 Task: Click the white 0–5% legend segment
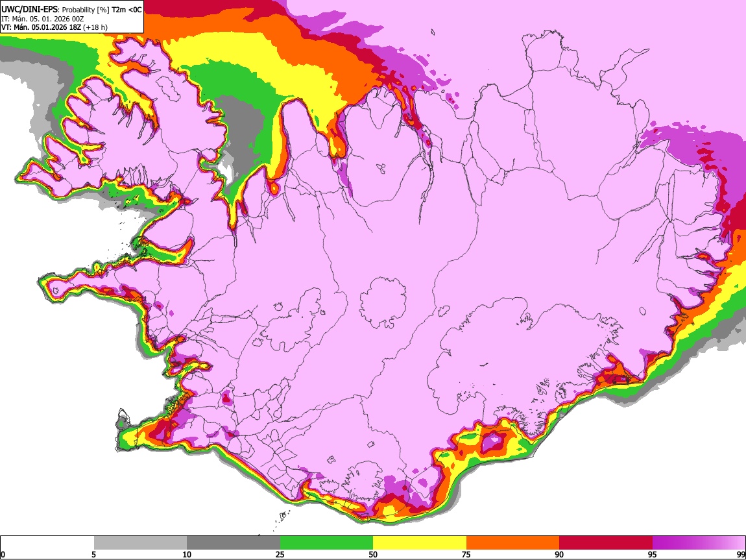coord(47,543)
